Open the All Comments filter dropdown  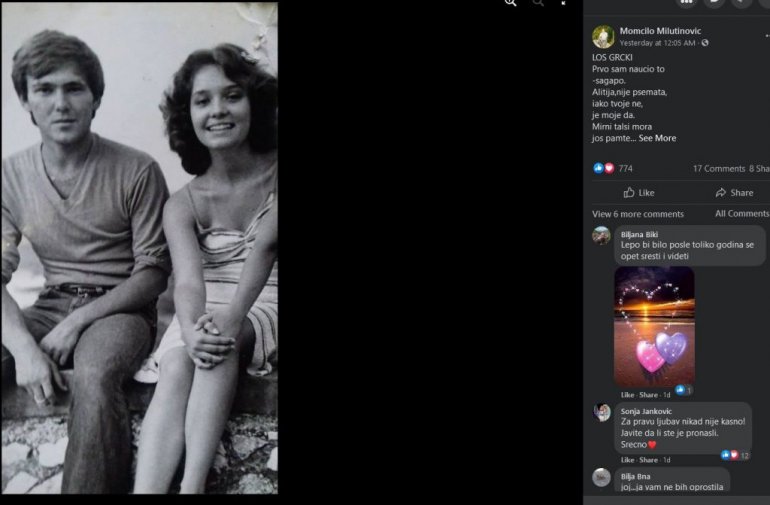[742, 214]
